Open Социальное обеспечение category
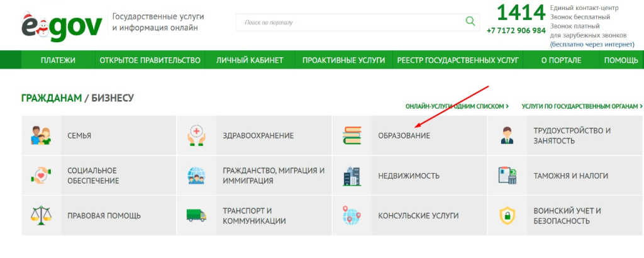The height and width of the screenshot is (258, 644). [x=99, y=176]
